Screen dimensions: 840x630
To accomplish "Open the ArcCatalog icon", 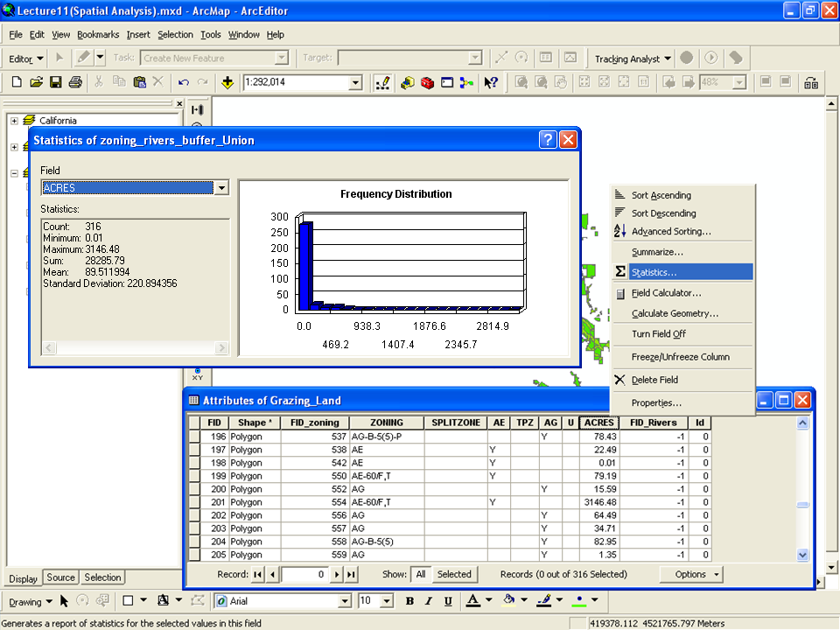I will 407,82.
